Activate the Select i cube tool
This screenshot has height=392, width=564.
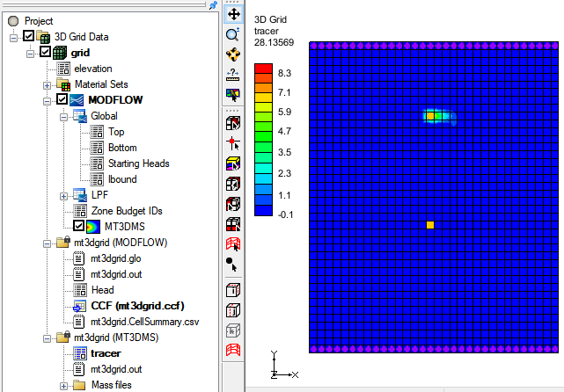click(233, 184)
